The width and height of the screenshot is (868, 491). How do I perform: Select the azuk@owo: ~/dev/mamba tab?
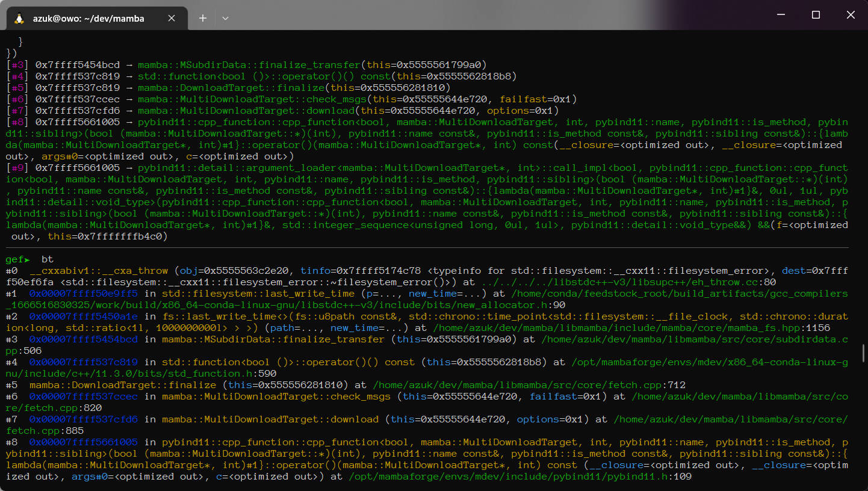tap(97, 19)
